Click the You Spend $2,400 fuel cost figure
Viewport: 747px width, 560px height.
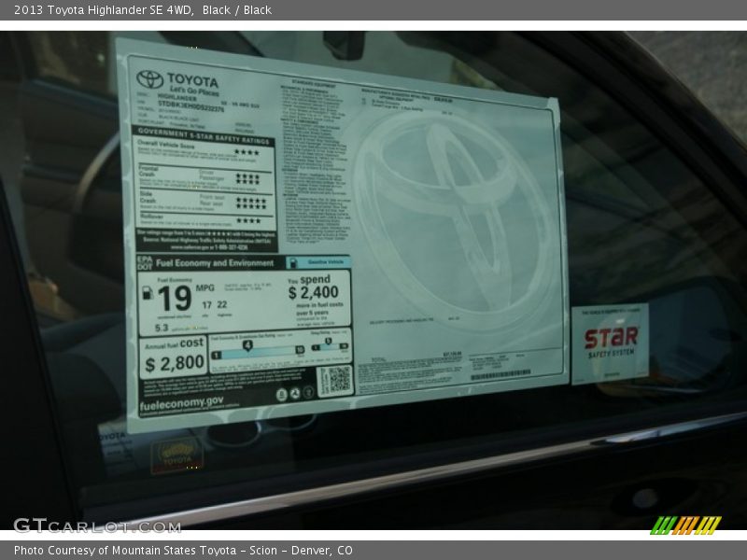click(313, 291)
